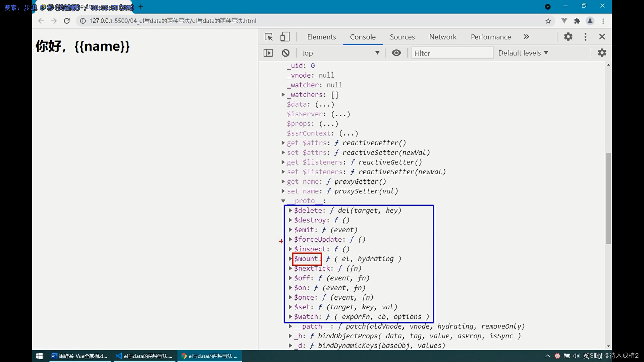Expand the $emit function entry
Screen dimensions: 644x362
click(x=290, y=230)
